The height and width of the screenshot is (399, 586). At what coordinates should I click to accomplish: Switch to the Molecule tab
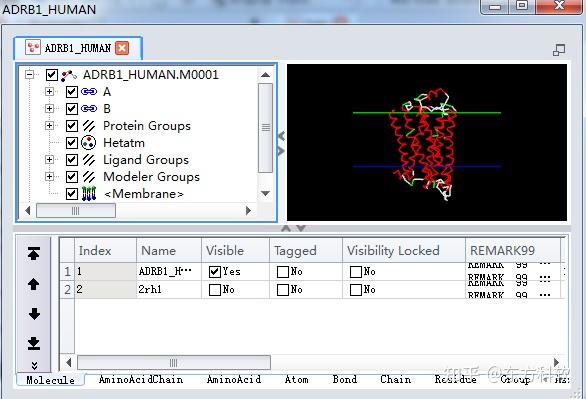[50, 380]
